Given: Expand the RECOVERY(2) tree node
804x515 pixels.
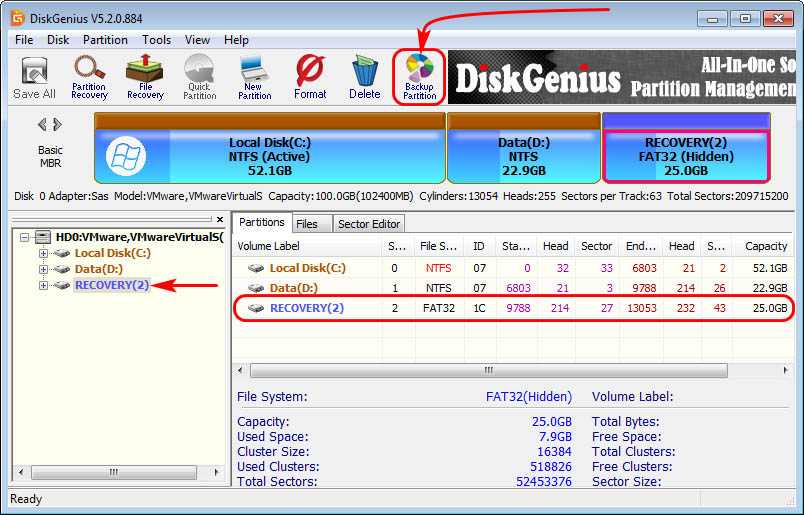Looking at the screenshot, I should 43,286.
